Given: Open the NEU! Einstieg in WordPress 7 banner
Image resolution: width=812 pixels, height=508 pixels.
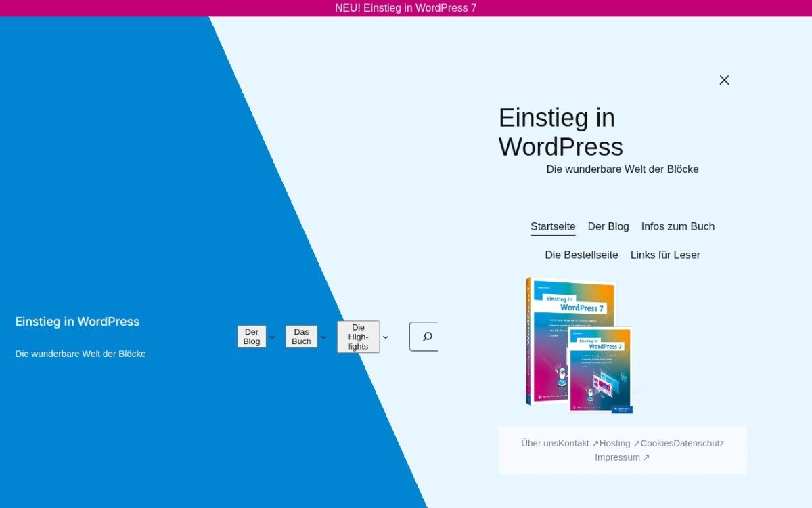Looking at the screenshot, I should tap(406, 8).
